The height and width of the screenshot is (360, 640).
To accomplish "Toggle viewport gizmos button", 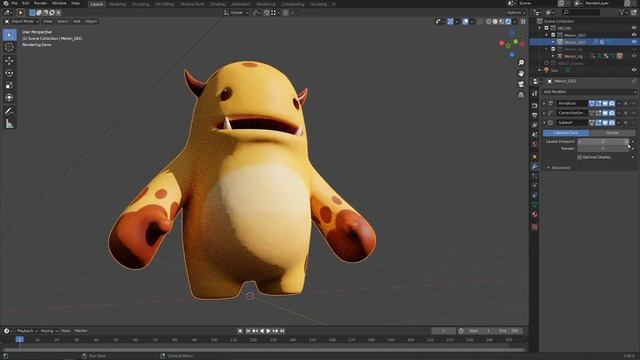I will 450,22.
